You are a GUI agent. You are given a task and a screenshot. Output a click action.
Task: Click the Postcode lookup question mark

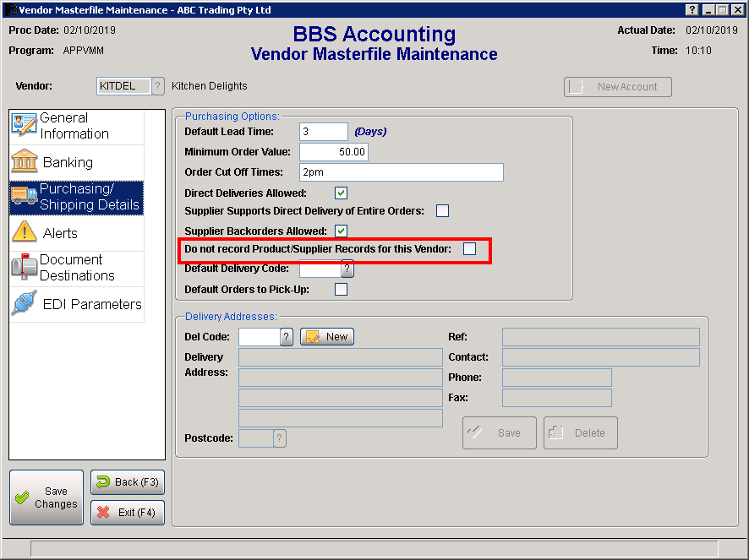point(280,438)
